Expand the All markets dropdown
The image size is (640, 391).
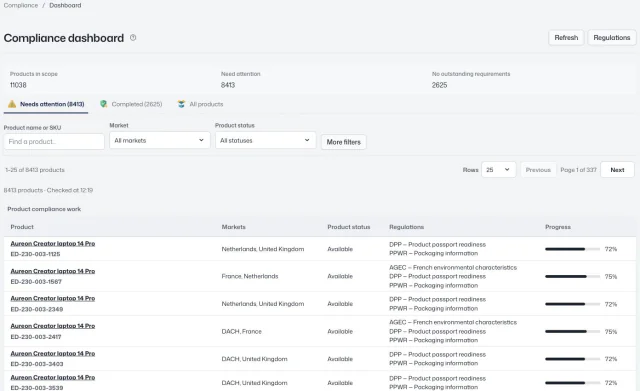160,140
